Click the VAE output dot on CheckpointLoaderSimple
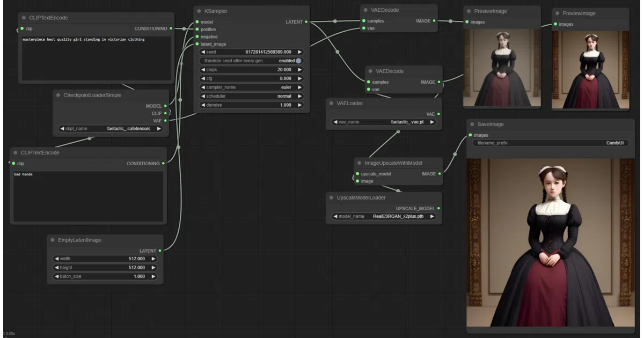The image size is (644, 338). 165,121
